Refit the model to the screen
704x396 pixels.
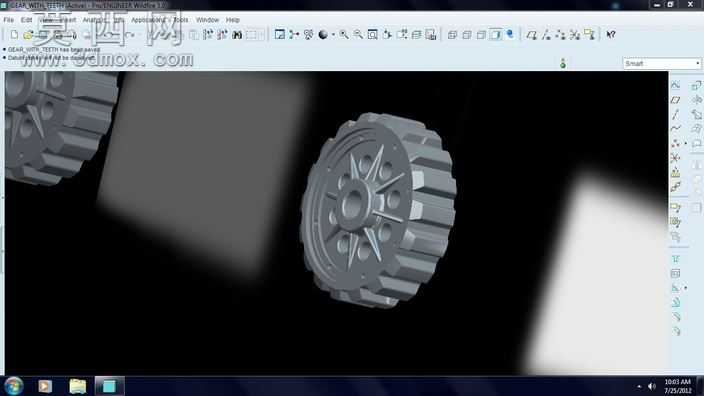372,35
